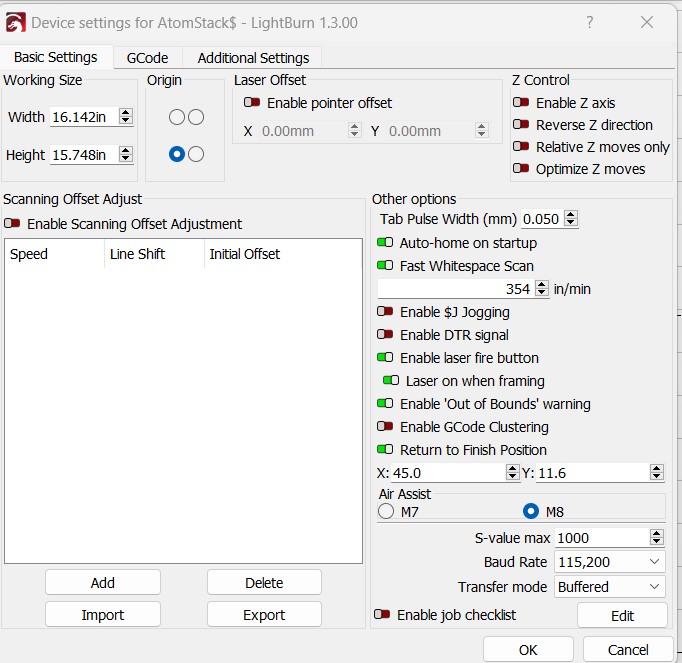Toggle Fast Whitespace Scan
This screenshot has width=682, height=663.
pyautogui.click(x=385, y=265)
